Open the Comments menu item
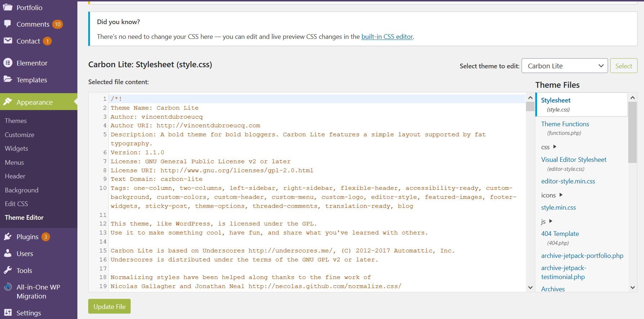Image resolution: width=644 pixels, height=319 pixels. (33, 24)
